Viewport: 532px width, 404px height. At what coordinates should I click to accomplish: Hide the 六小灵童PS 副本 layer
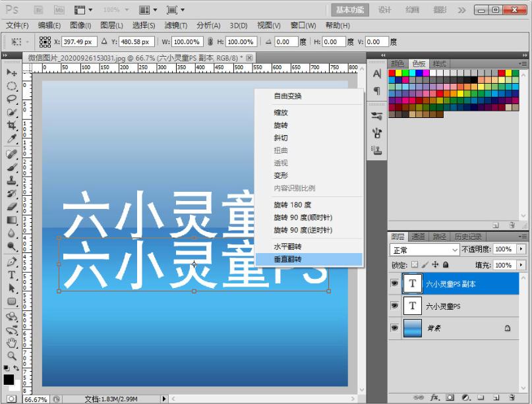[394, 283]
